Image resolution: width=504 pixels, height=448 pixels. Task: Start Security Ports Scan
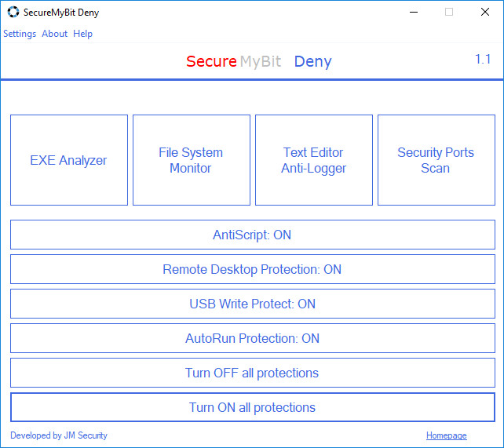(x=436, y=160)
